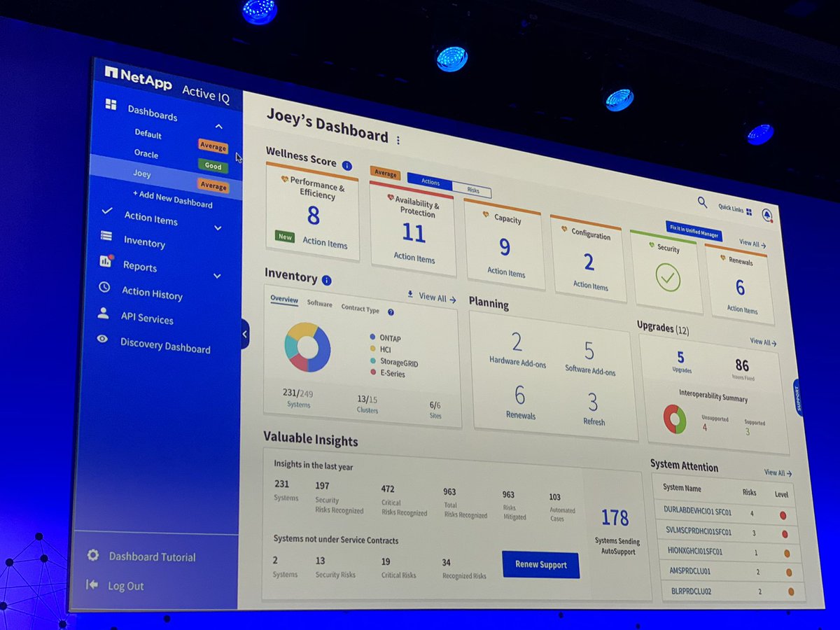Select the Overview inventory tab

tap(284, 300)
